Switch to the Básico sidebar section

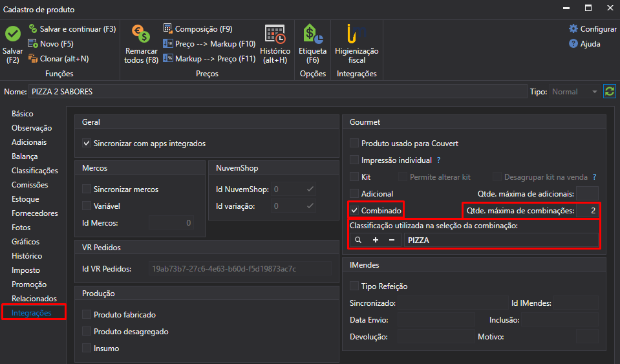(x=23, y=114)
